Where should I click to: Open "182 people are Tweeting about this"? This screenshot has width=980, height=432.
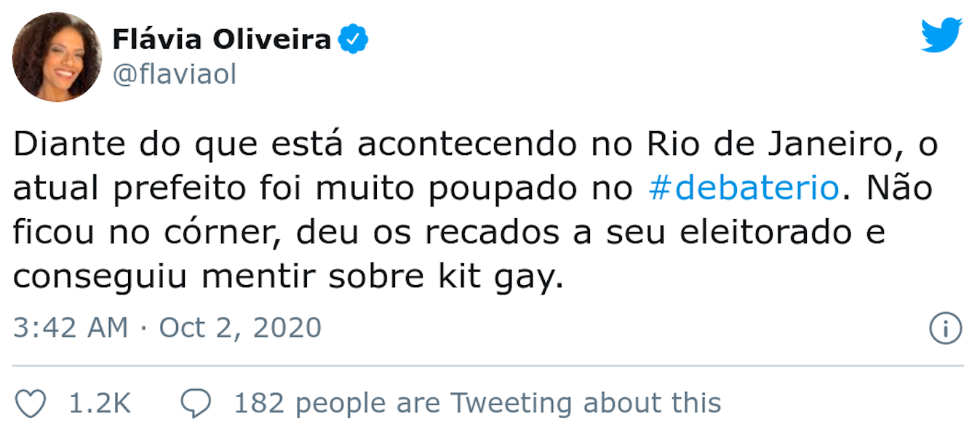pos(477,403)
